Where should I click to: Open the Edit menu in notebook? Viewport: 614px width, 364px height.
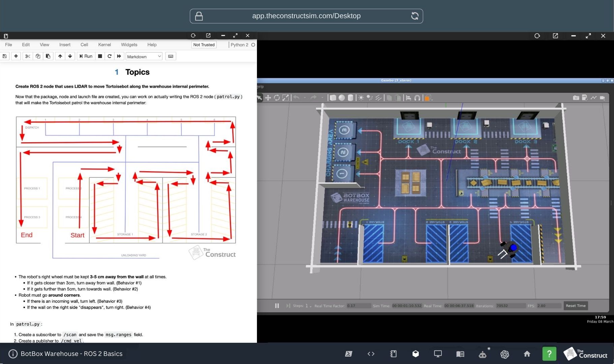click(26, 44)
